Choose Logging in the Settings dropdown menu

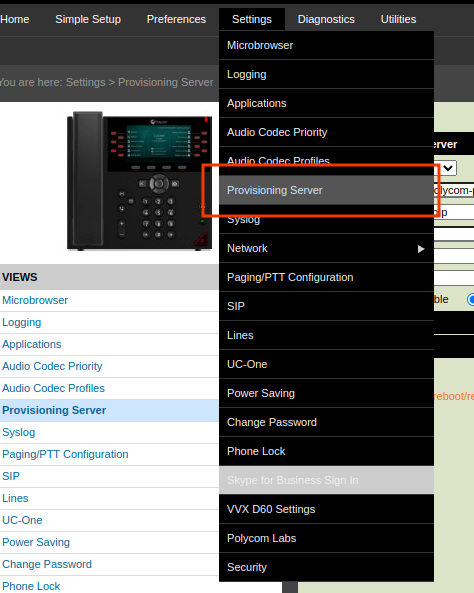[x=326, y=74]
